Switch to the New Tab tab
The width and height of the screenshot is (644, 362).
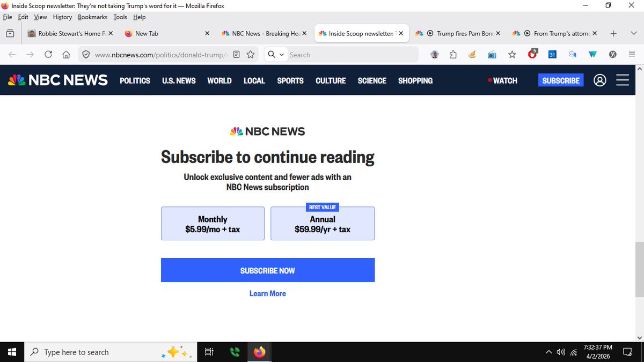click(x=166, y=33)
